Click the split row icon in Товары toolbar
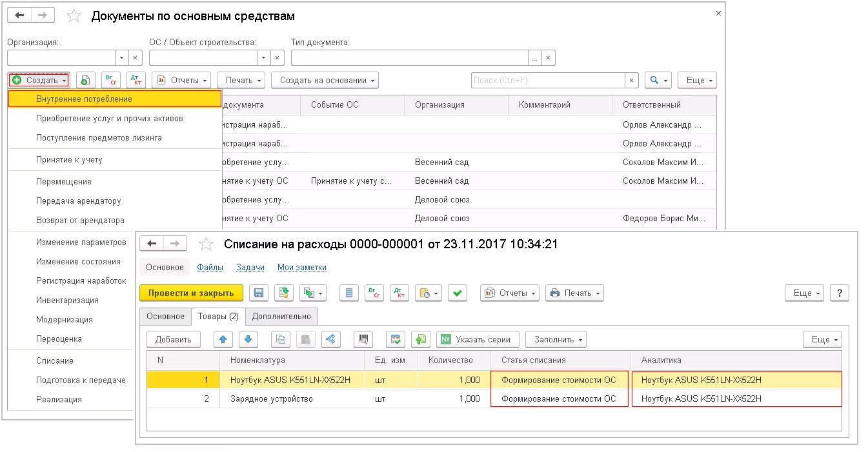 click(x=331, y=339)
